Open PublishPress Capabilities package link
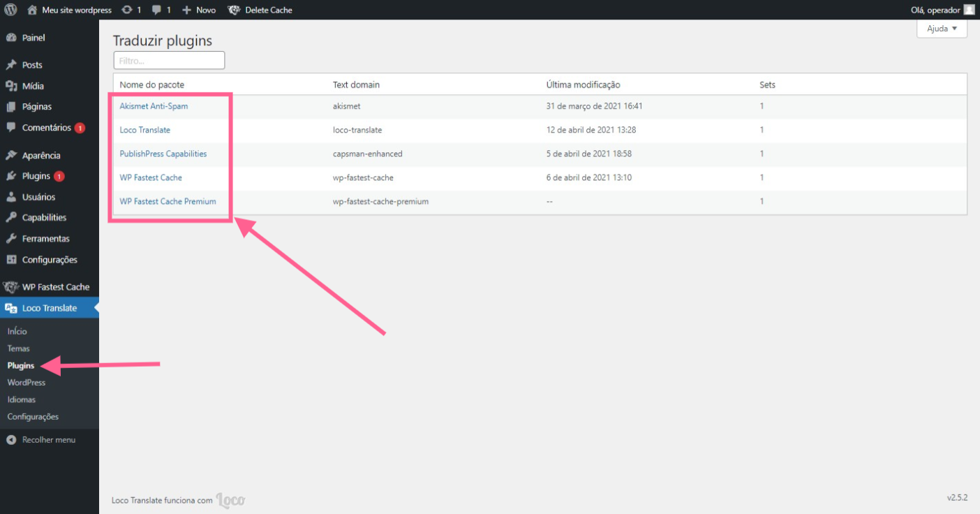 click(x=163, y=154)
